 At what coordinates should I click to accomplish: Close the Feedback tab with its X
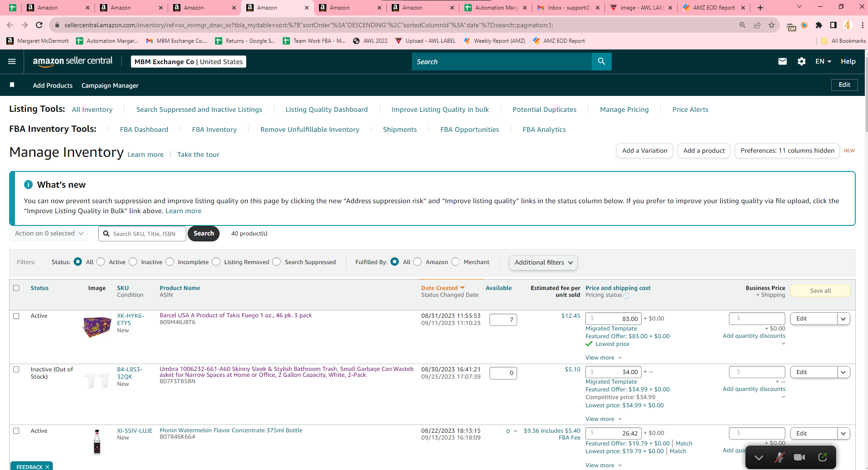click(47, 467)
